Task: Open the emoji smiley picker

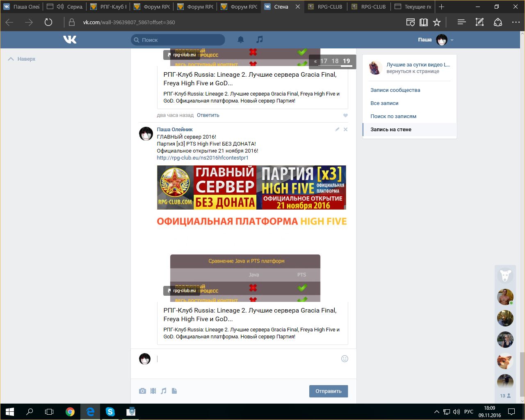Action: [345, 358]
